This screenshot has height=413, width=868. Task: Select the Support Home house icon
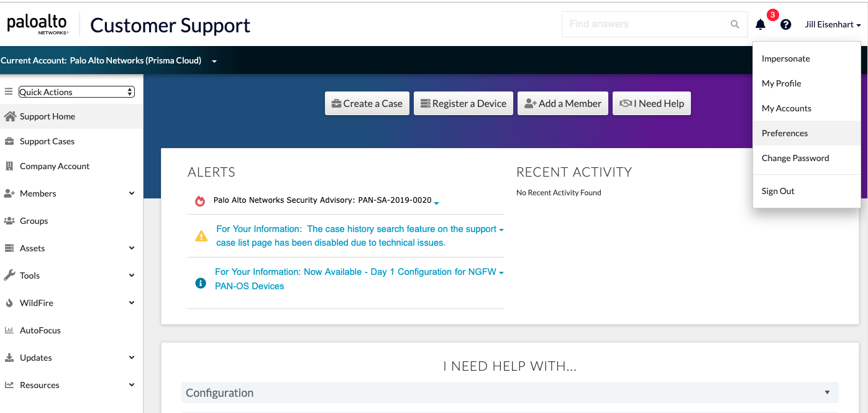coord(9,116)
